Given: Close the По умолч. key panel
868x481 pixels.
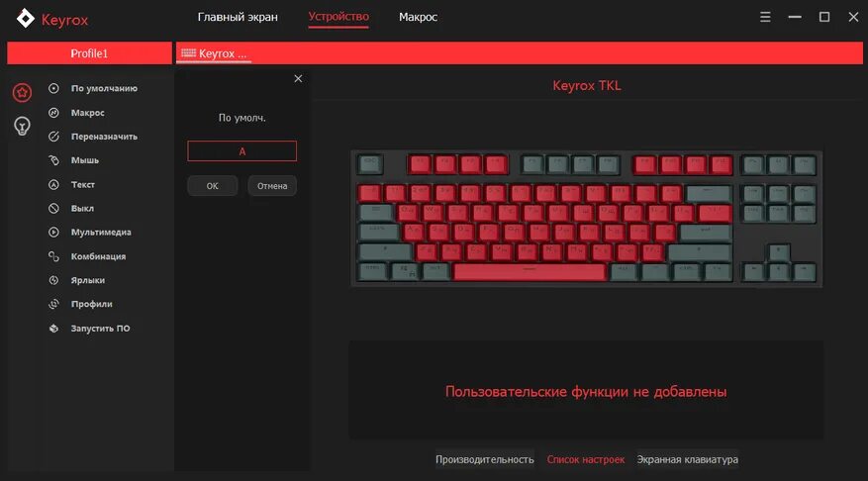Looking at the screenshot, I should pos(298,78).
